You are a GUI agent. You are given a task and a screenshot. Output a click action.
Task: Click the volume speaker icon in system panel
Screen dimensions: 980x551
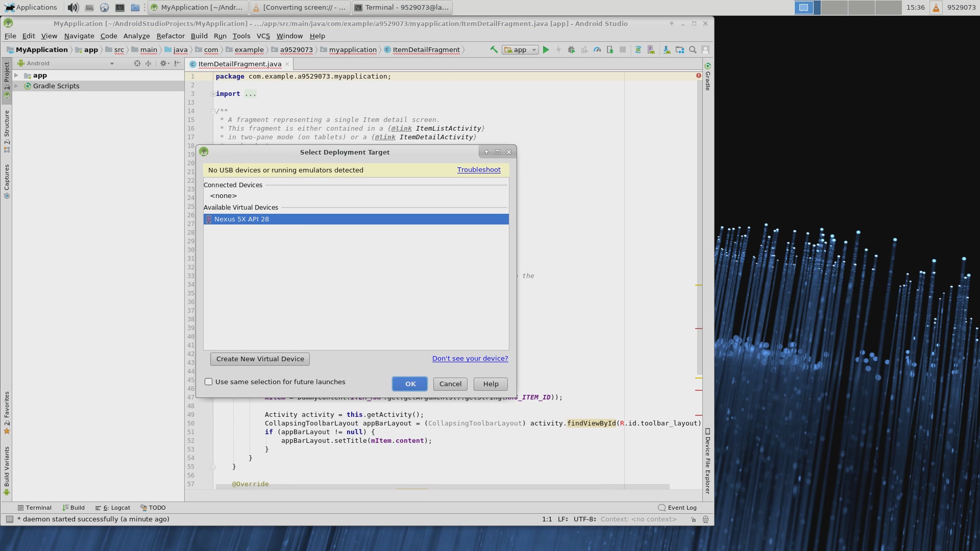pos(73,7)
